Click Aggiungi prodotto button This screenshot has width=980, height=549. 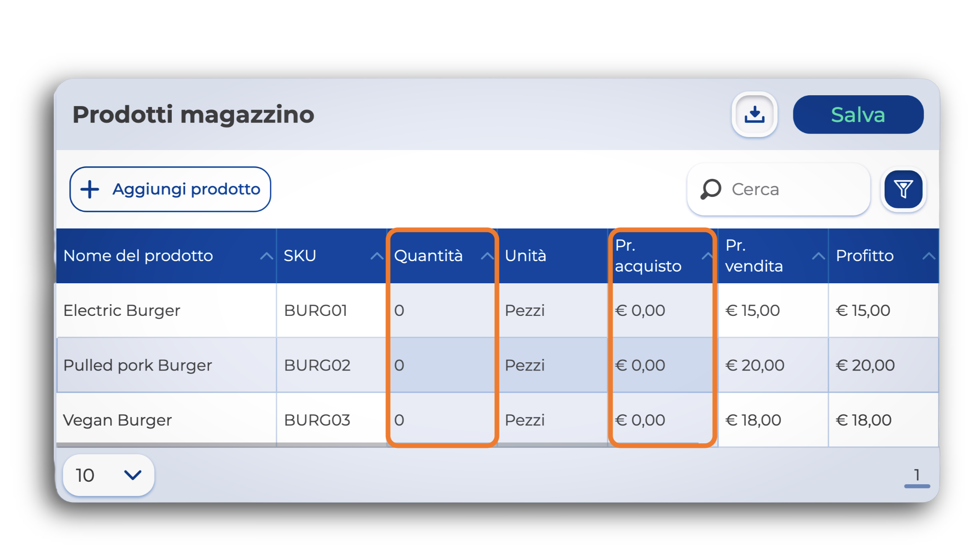(170, 190)
